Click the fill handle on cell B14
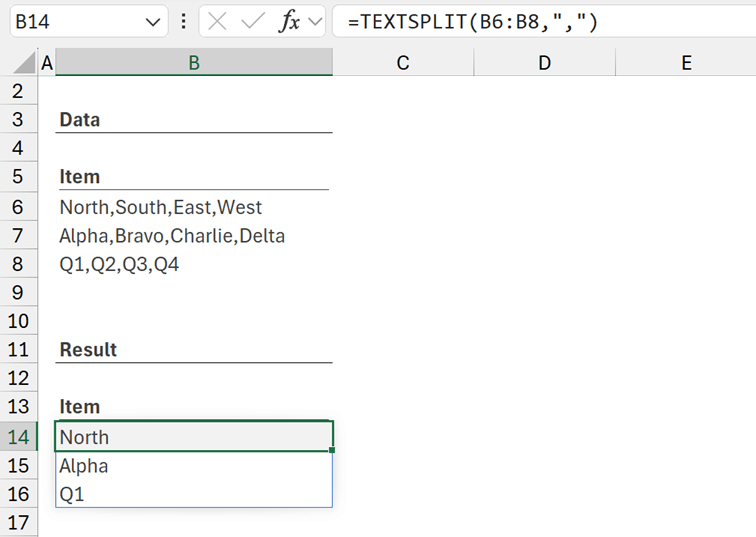756x537 pixels. (332, 451)
